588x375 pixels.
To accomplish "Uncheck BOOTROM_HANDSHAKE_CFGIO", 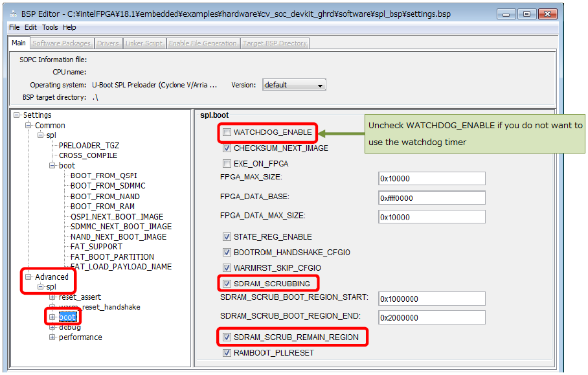I will click(x=227, y=252).
